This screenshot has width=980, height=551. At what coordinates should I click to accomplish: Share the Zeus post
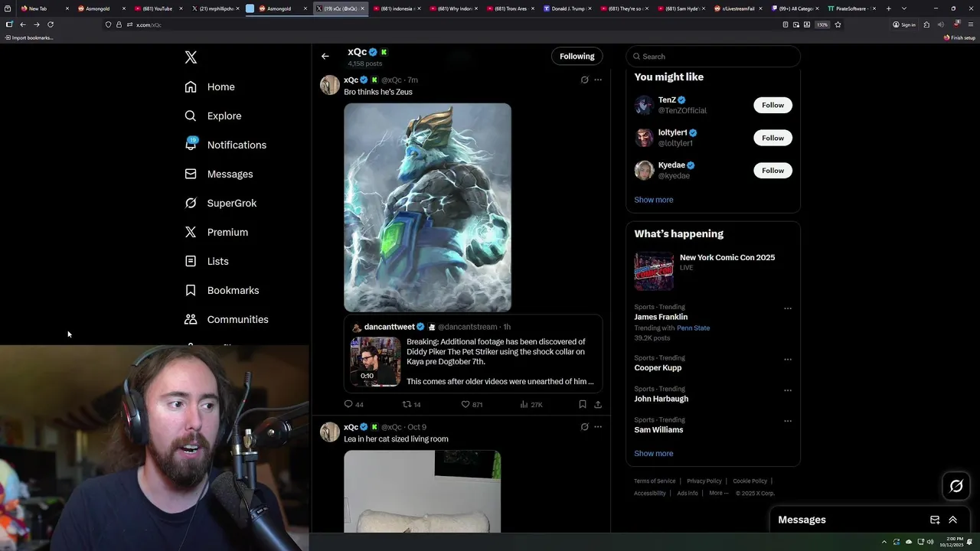point(598,404)
